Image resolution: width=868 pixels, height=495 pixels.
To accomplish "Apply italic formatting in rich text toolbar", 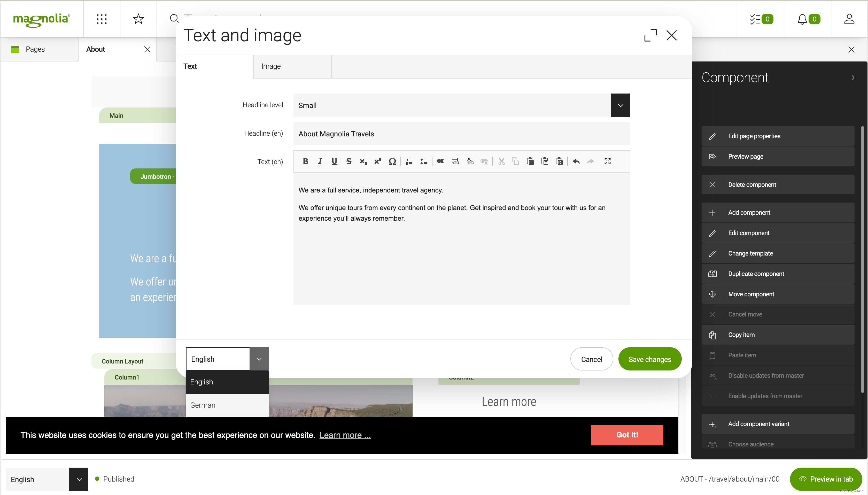I will (x=320, y=161).
